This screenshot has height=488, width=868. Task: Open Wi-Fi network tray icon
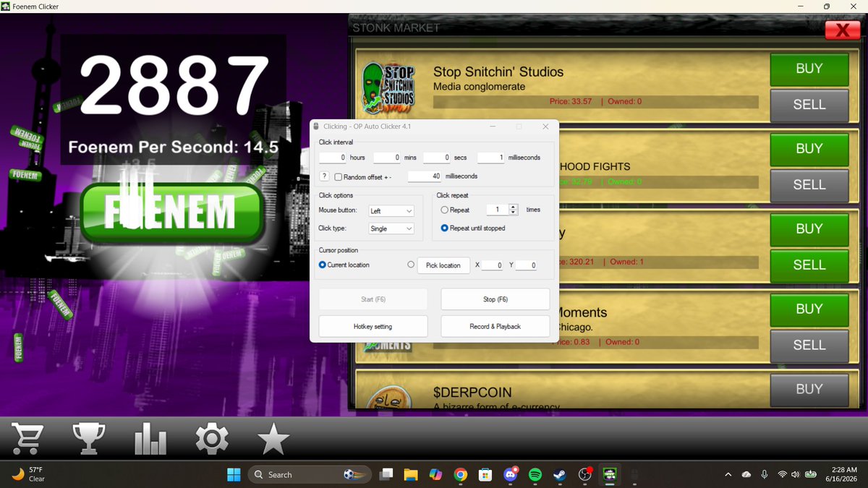coord(782,474)
